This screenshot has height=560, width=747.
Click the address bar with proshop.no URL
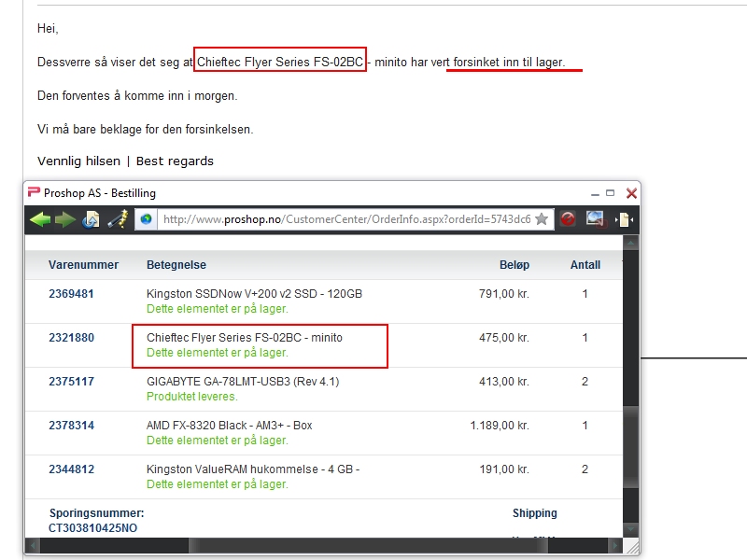[x=346, y=219]
